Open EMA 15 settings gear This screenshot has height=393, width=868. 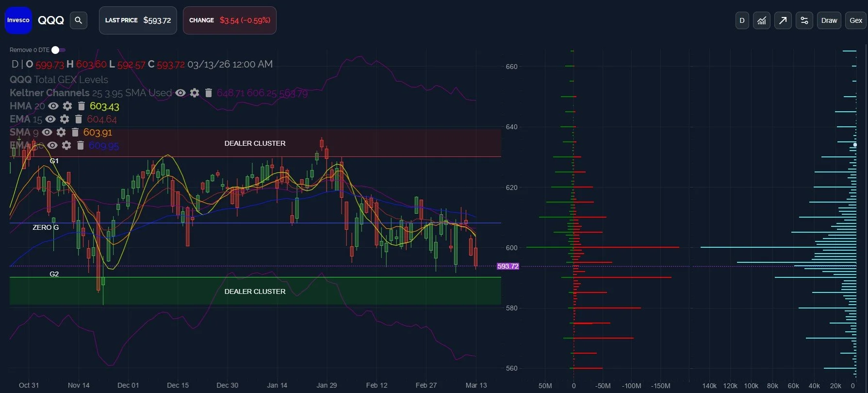point(65,119)
